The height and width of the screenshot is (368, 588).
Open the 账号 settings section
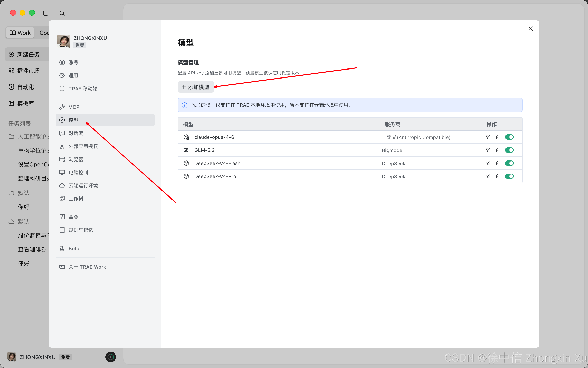click(105, 63)
